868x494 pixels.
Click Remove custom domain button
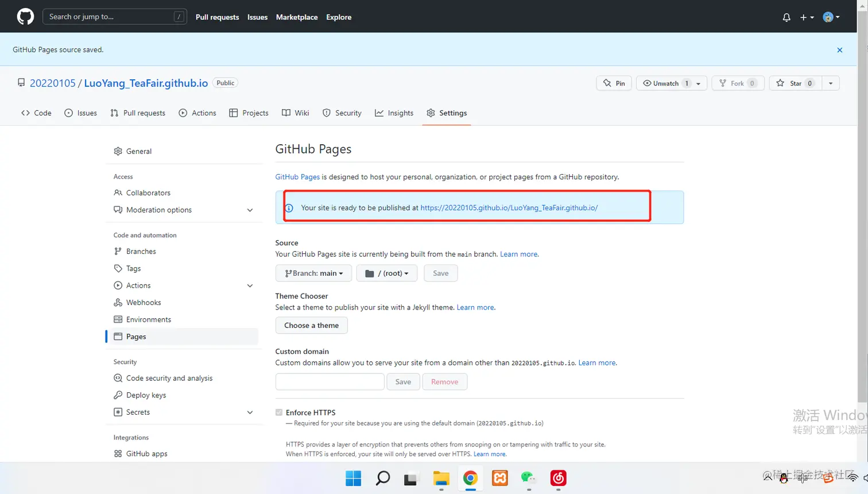pyautogui.click(x=445, y=382)
